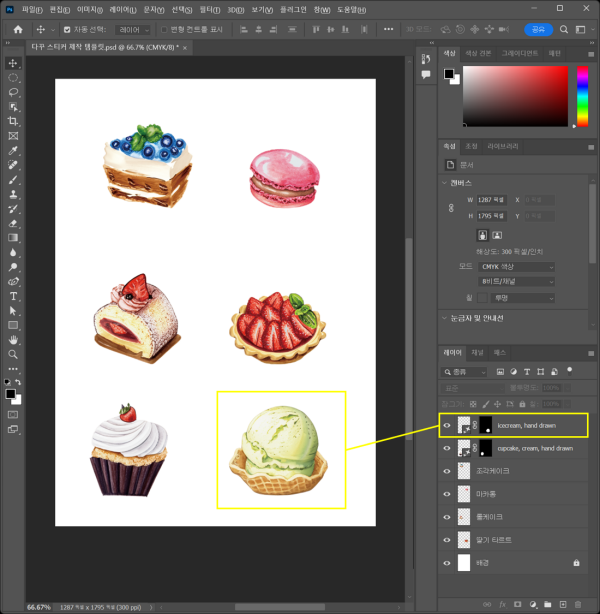Select the Gradient tool
The image size is (600, 614).
point(13,238)
